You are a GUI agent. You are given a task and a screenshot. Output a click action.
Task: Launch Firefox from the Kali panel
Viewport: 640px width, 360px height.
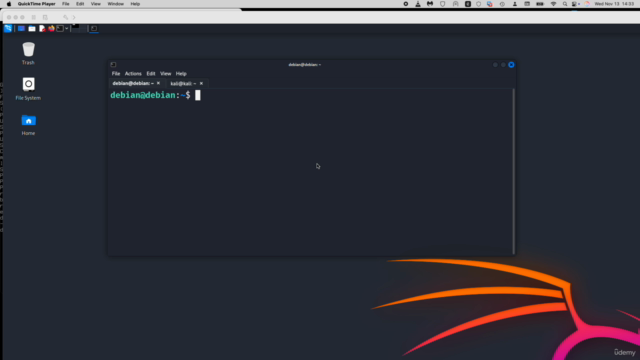click(x=51, y=29)
